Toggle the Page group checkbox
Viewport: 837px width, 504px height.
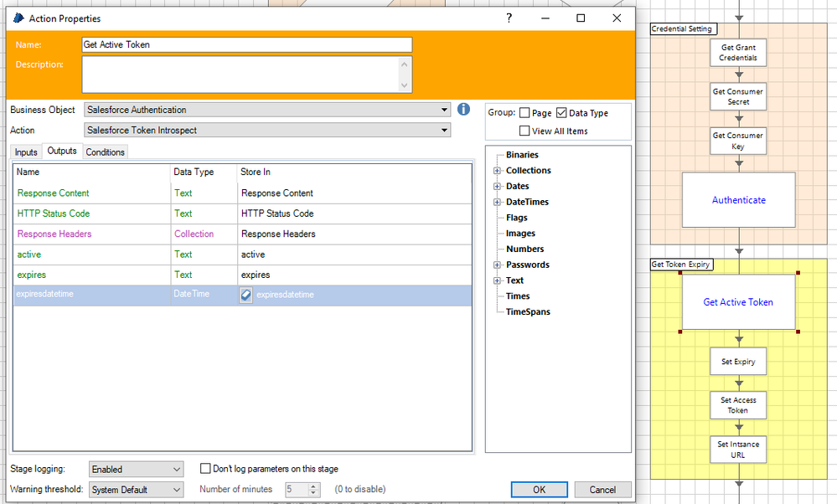pyautogui.click(x=524, y=113)
